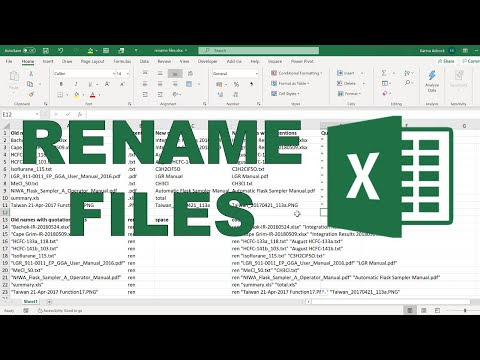Open the font size dropdown
Image resolution: width=480 pixels, height=360 pixels.
coord(128,73)
